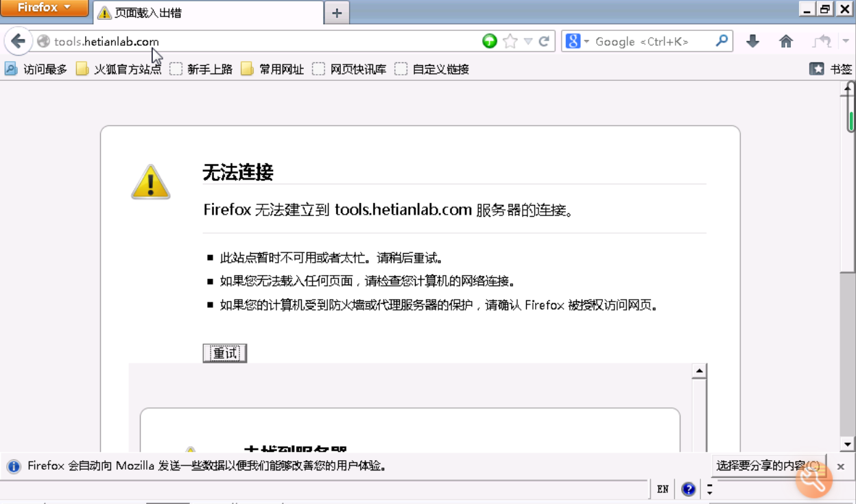856x504 pixels.
Task: Go to the home page icon
Action: [786, 42]
